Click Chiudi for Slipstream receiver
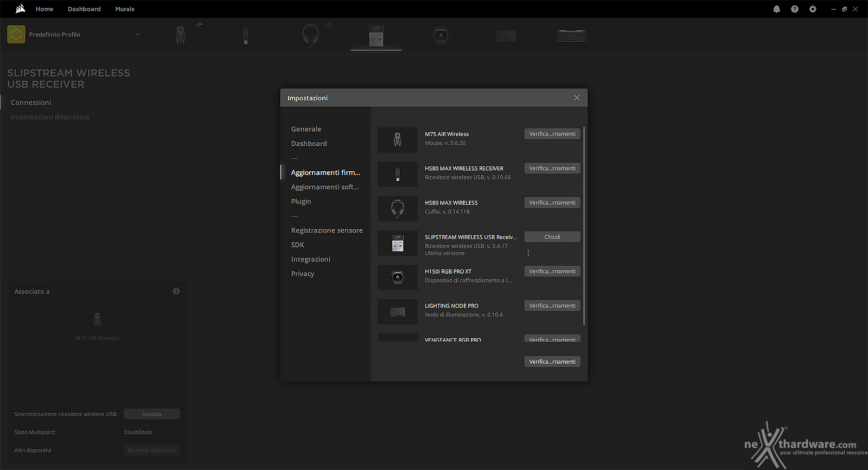This screenshot has width=868, height=470. click(x=552, y=237)
